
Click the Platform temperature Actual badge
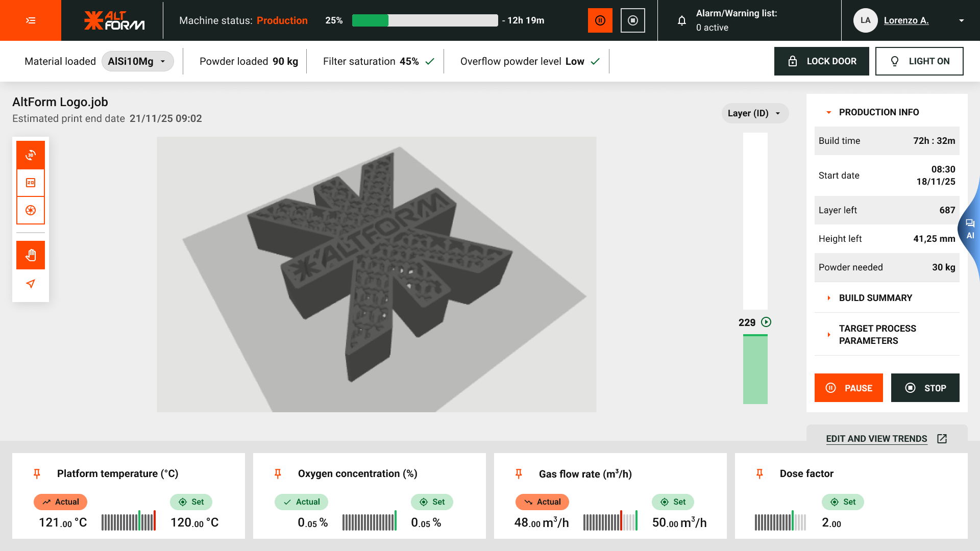60,502
